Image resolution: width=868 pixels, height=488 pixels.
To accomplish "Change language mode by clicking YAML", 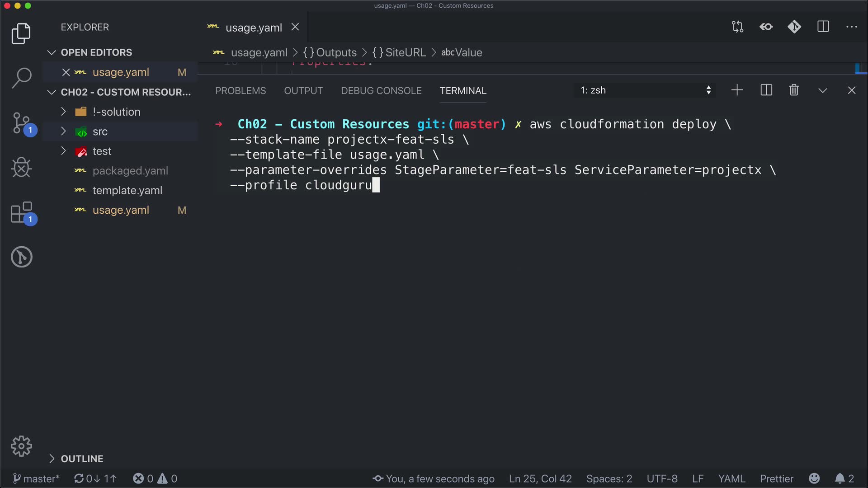I will point(731,479).
